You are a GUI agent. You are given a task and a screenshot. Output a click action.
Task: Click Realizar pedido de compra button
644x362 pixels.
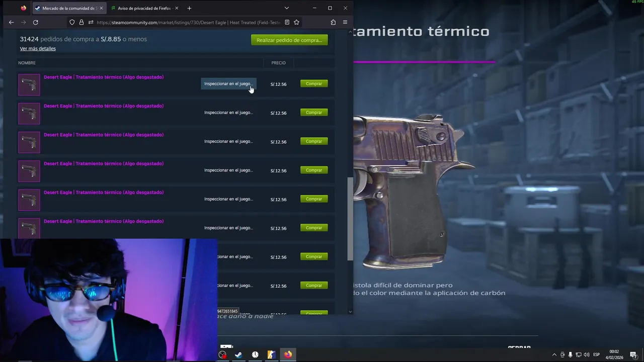click(x=289, y=40)
